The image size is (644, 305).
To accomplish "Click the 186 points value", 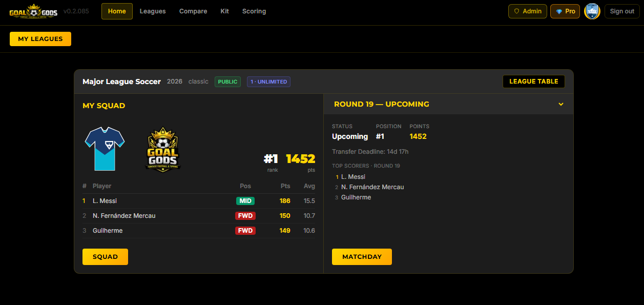I will point(285,201).
